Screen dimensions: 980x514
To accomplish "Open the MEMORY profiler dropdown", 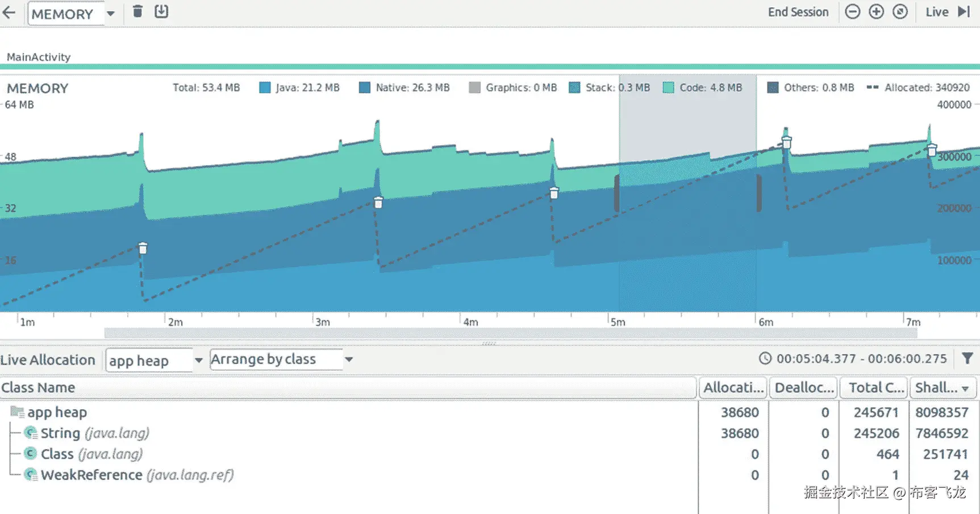I will [x=72, y=14].
